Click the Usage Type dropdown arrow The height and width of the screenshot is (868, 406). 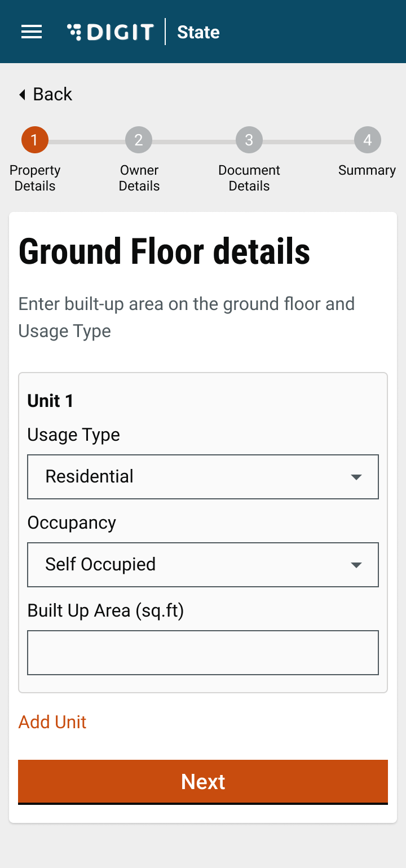tap(356, 477)
